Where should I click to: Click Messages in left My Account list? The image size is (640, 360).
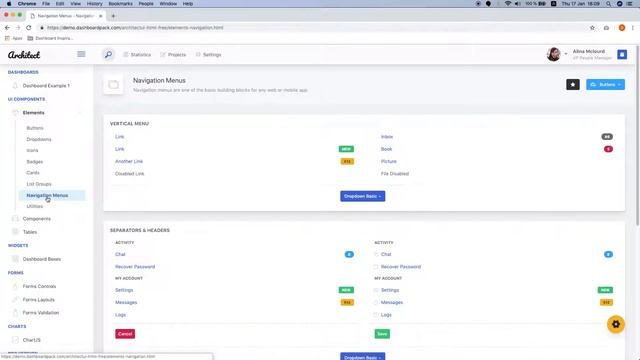click(x=126, y=302)
